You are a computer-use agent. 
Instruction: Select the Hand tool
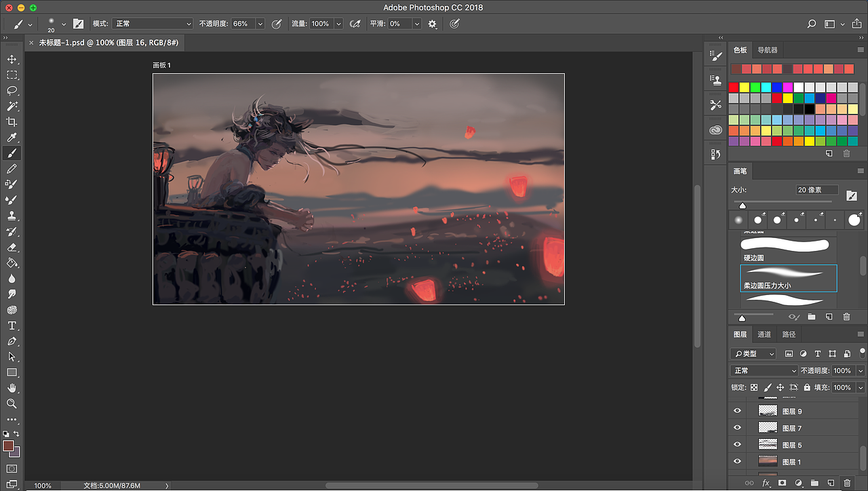(x=12, y=388)
